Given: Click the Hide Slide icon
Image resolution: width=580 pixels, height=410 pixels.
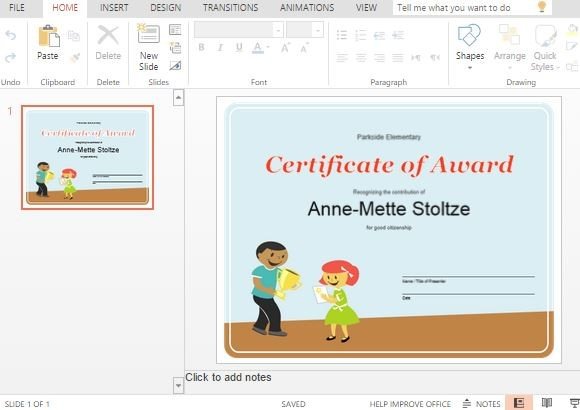Looking at the screenshot, I should [x=175, y=65].
